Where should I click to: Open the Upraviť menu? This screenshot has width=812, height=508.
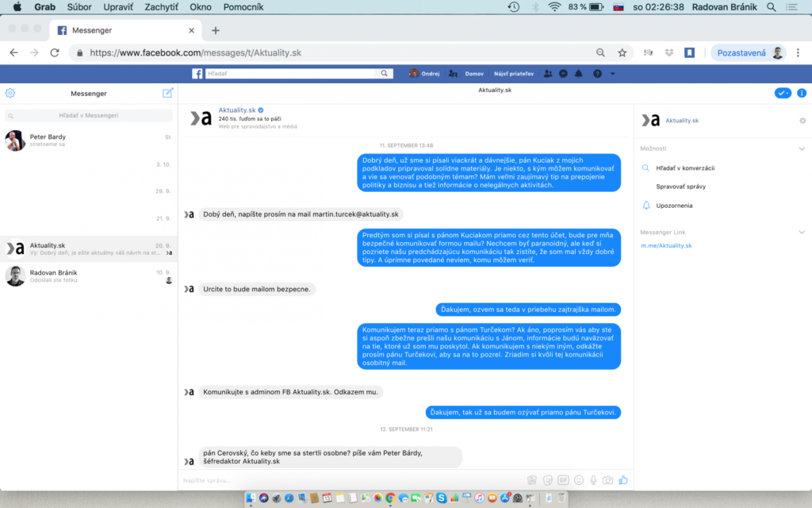tap(118, 6)
